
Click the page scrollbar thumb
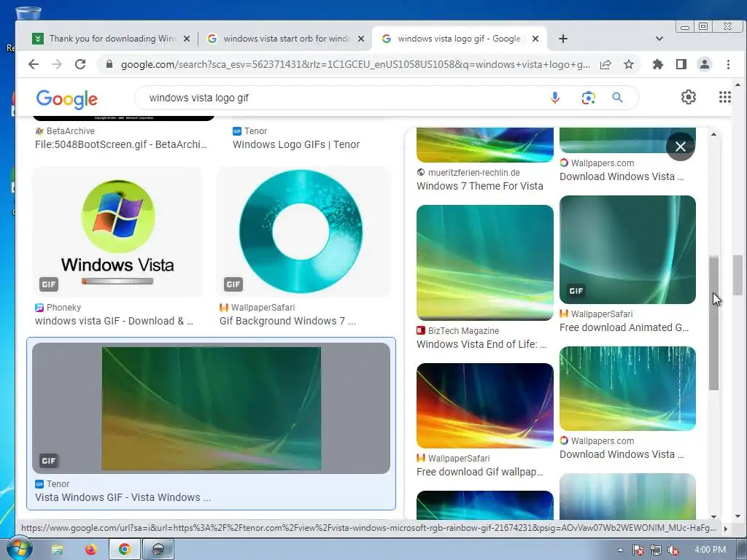point(738,275)
